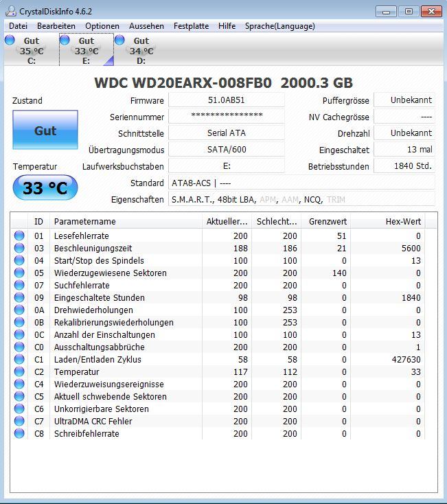Click the Firmware field 51.0AB51
Image resolution: width=447 pixels, height=504 pixels.
[x=227, y=100]
